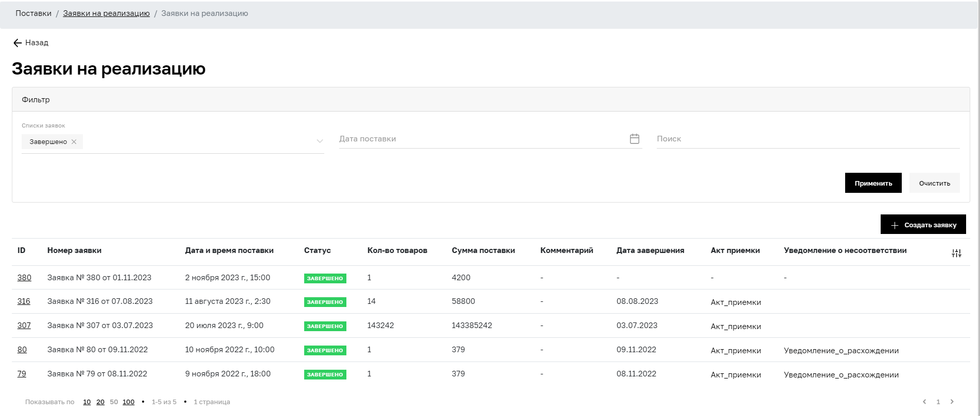Click the back arrow icon next to Назад
Screen dimensions: 980x416
point(17,43)
